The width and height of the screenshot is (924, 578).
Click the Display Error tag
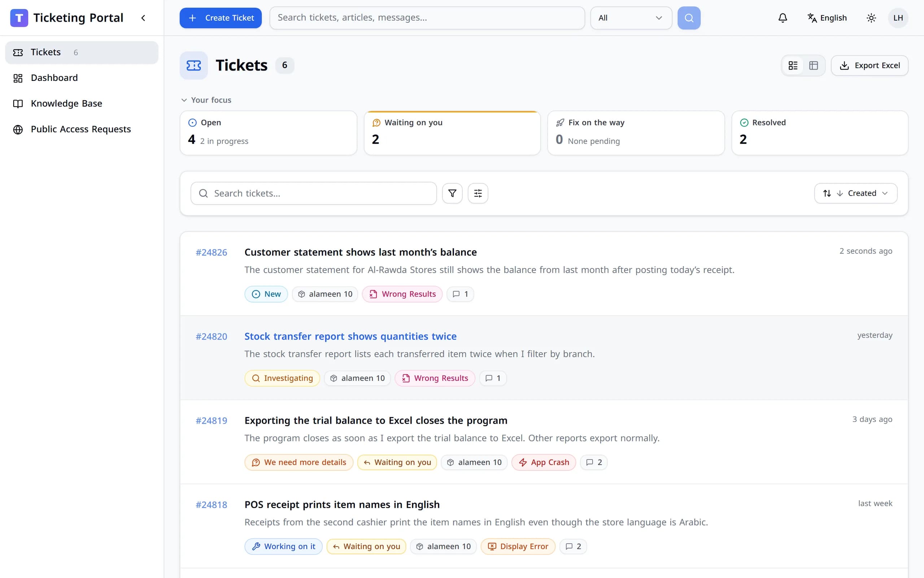click(518, 546)
